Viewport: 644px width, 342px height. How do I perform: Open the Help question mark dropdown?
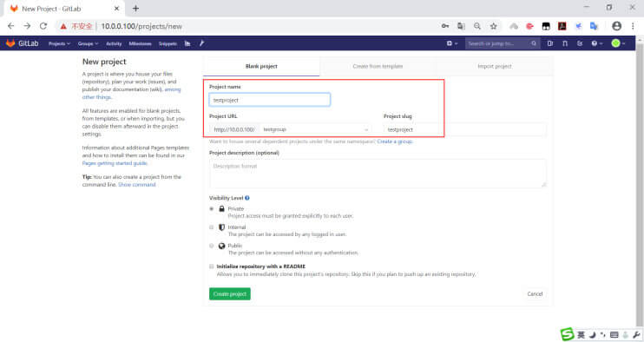click(x=597, y=43)
